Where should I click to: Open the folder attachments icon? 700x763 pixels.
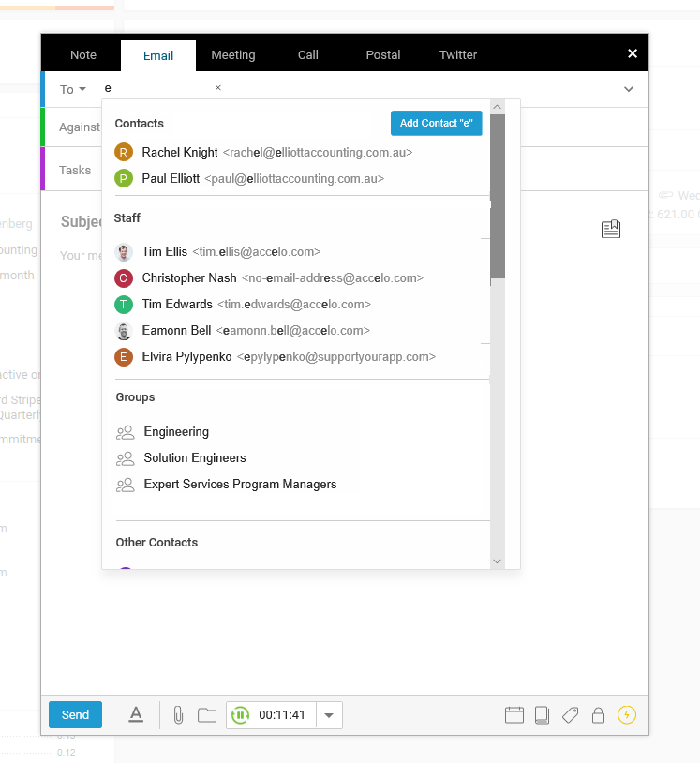click(x=207, y=715)
